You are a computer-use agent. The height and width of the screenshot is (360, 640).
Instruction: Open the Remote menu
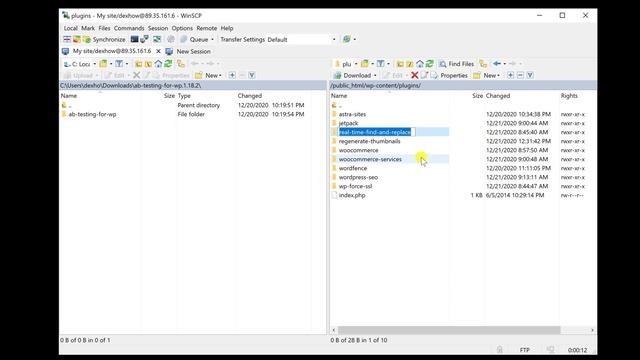click(207, 28)
